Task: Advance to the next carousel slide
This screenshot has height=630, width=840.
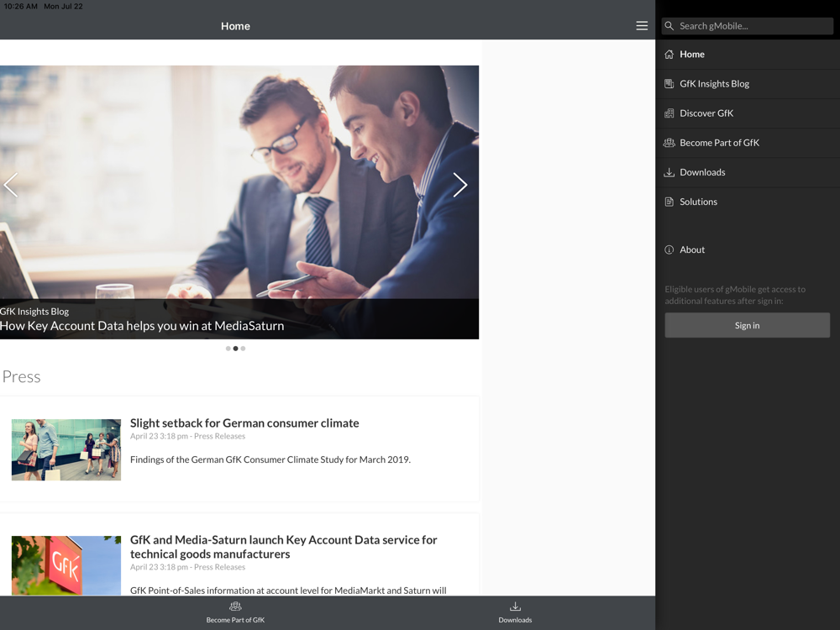Action: coord(460,185)
